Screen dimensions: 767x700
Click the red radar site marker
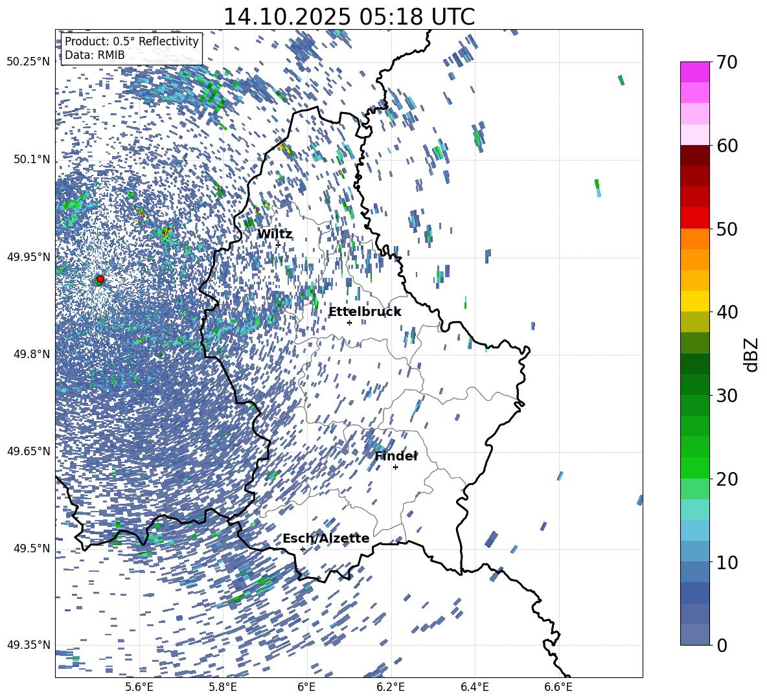[100, 278]
